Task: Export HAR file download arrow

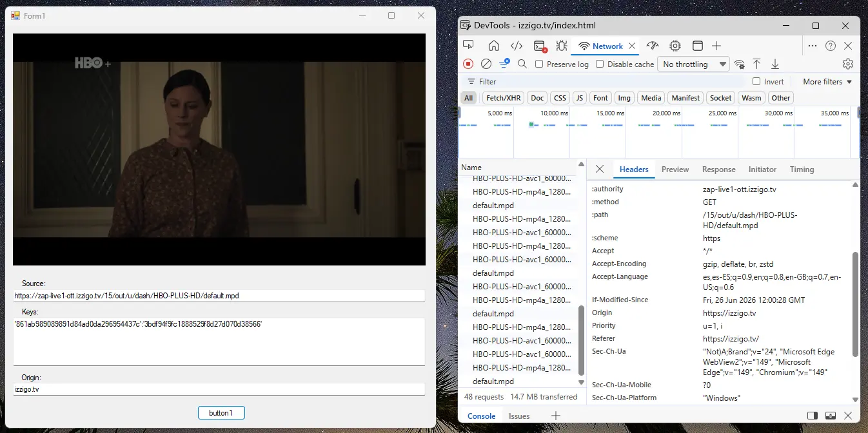Action: tap(775, 64)
